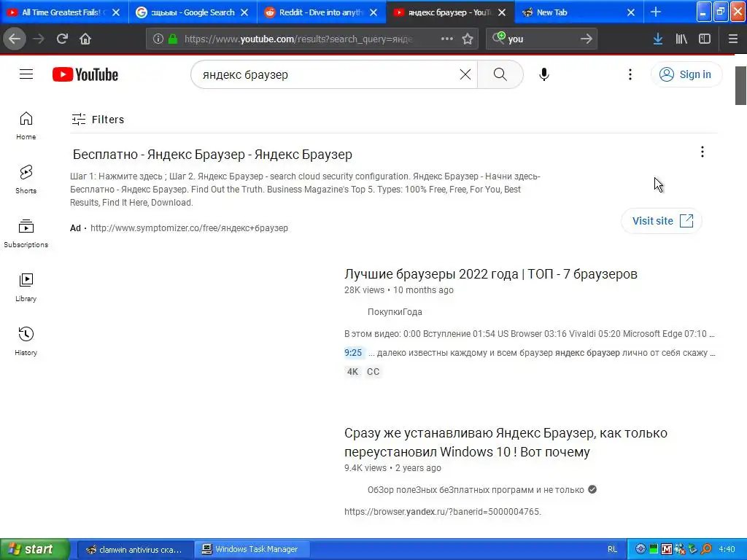Open the ad title Бесплатно - Яндекс Браузер
The width and height of the screenshot is (747, 560).
212,155
